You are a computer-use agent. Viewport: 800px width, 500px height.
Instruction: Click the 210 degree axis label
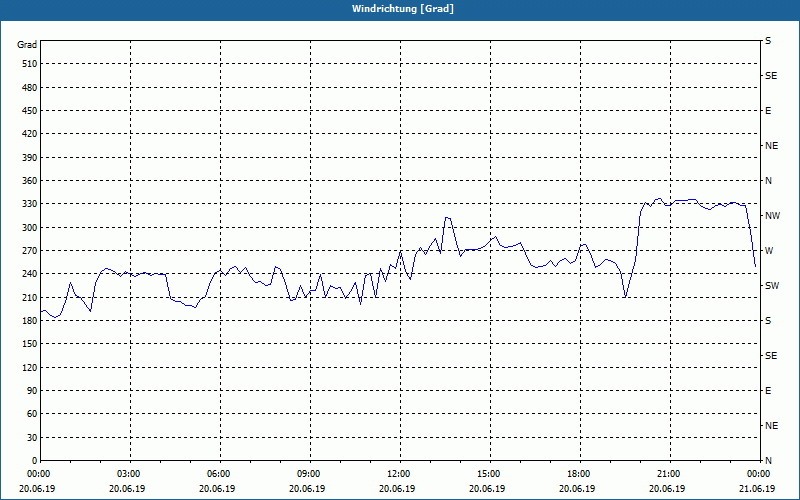tap(30, 297)
